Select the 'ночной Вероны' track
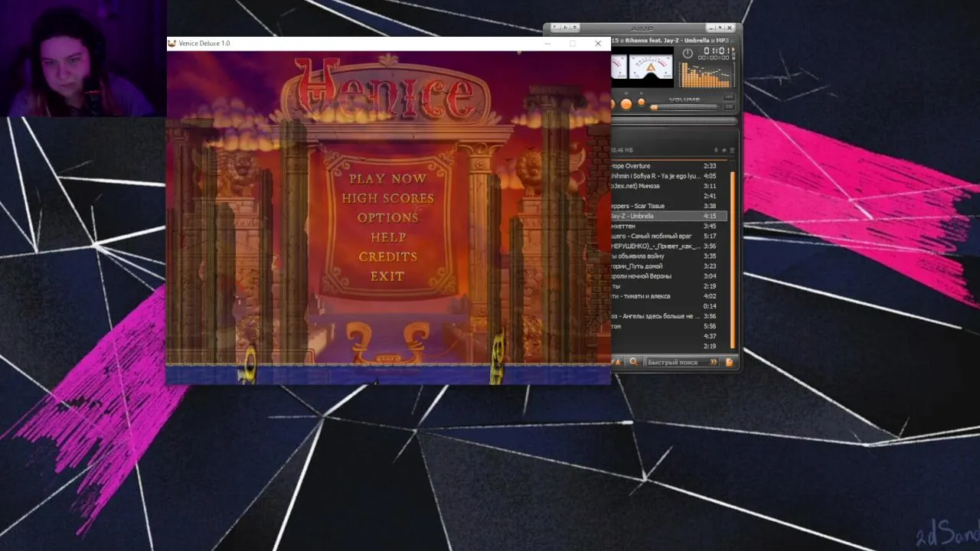 669,275
